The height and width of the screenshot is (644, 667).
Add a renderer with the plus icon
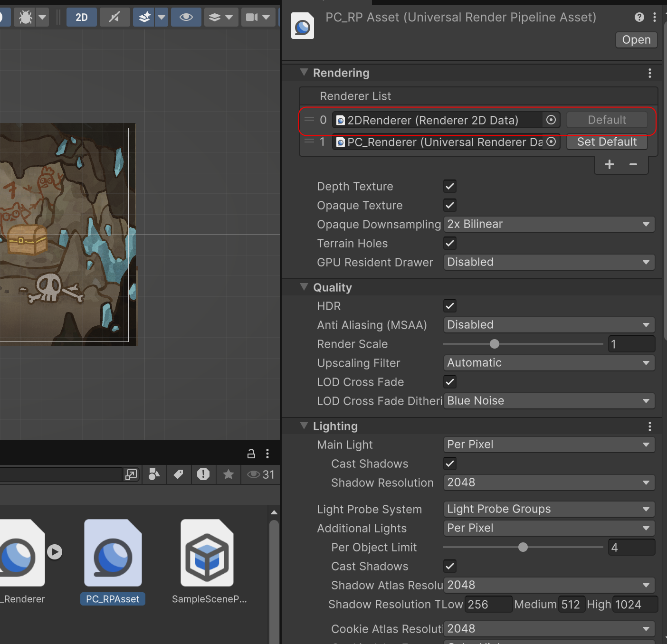[x=610, y=164]
